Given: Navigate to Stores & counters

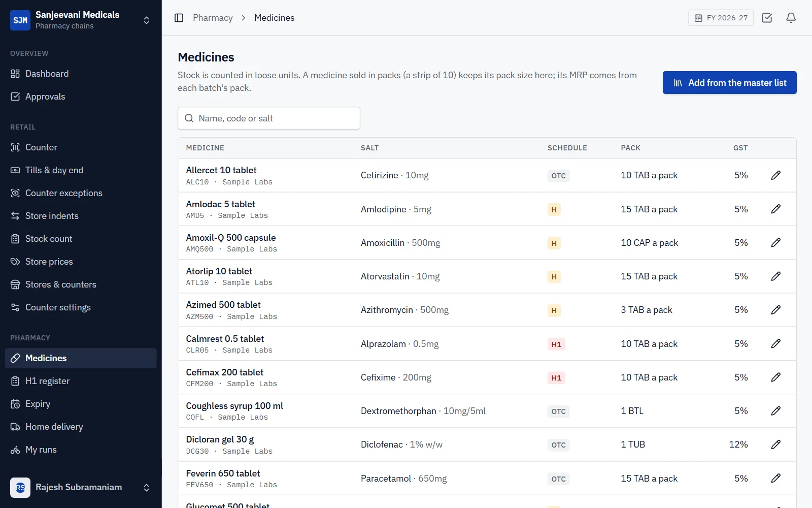Looking at the screenshot, I should pyautogui.click(x=81, y=284).
